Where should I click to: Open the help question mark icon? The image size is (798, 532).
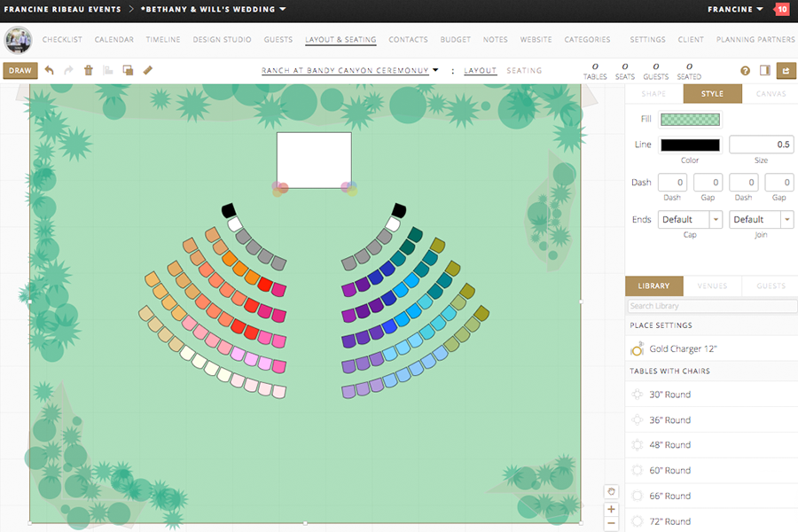(x=745, y=71)
